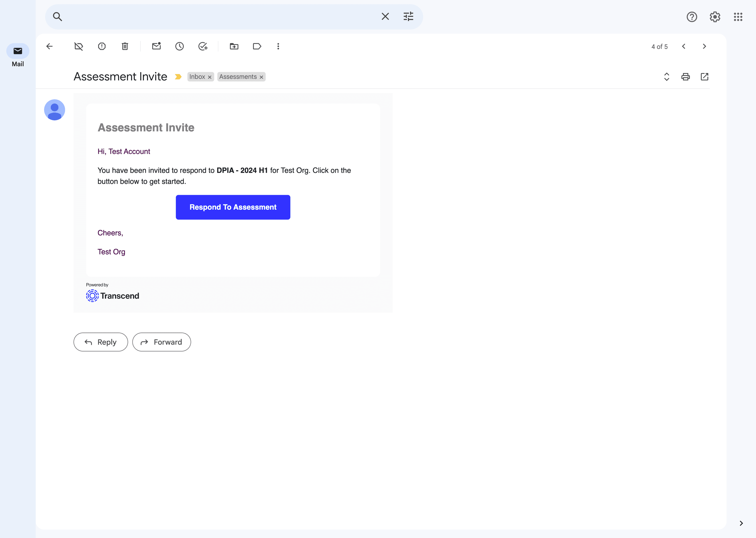This screenshot has height=538, width=756.
Task: Mark the email as unread
Action: click(156, 46)
